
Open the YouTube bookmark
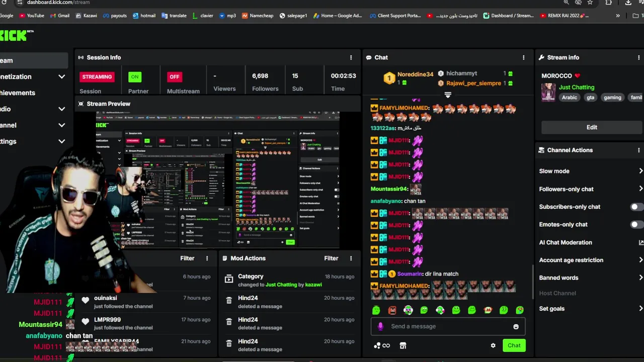pos(31,16)
